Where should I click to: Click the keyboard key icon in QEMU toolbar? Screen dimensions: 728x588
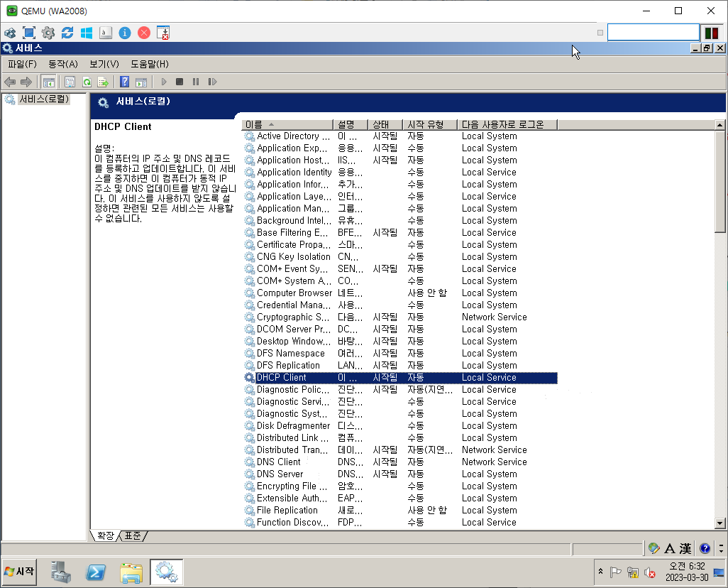pos(106,33)
